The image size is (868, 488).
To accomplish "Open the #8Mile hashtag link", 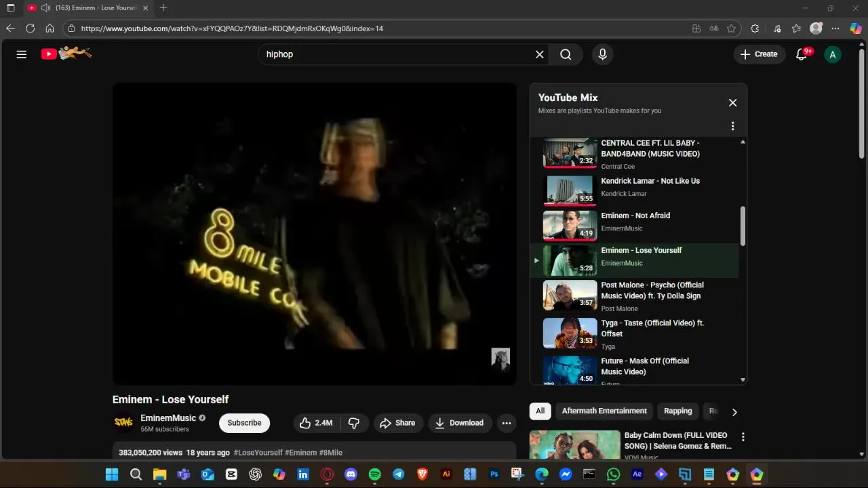I will (330, 453).
